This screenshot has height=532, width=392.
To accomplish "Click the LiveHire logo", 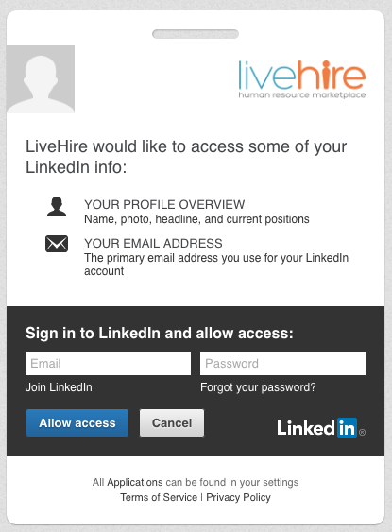I will (302, 79).
